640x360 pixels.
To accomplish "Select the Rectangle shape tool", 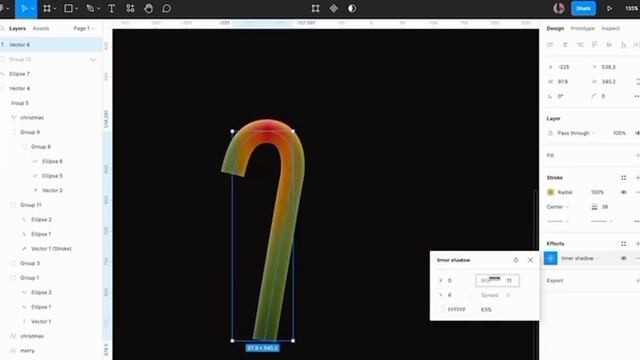I will [69, 9].
